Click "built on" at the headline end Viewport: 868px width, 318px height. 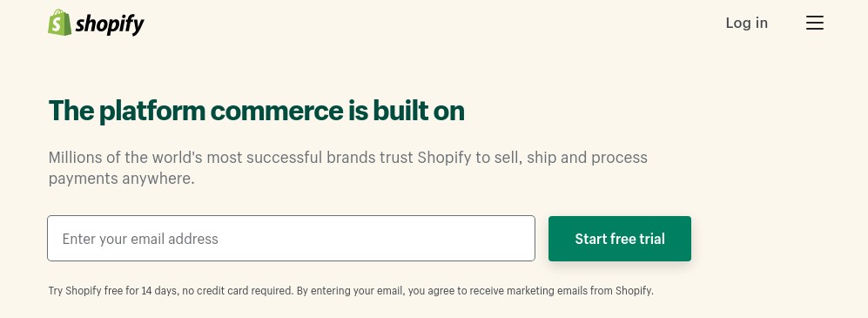[x=418, y=111]
